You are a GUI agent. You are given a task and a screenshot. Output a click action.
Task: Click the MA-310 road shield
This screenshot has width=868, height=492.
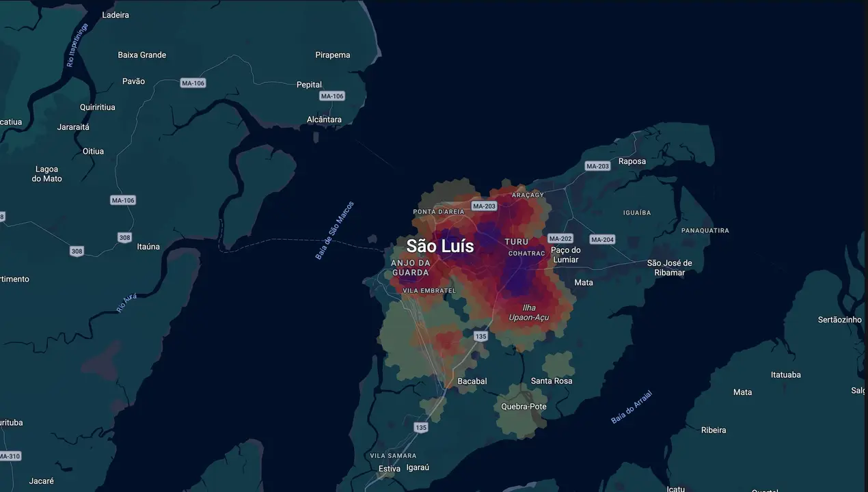click(10, 456)
